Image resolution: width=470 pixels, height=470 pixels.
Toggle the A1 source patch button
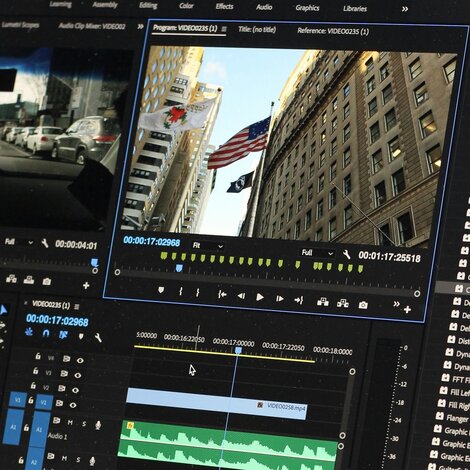13,427
